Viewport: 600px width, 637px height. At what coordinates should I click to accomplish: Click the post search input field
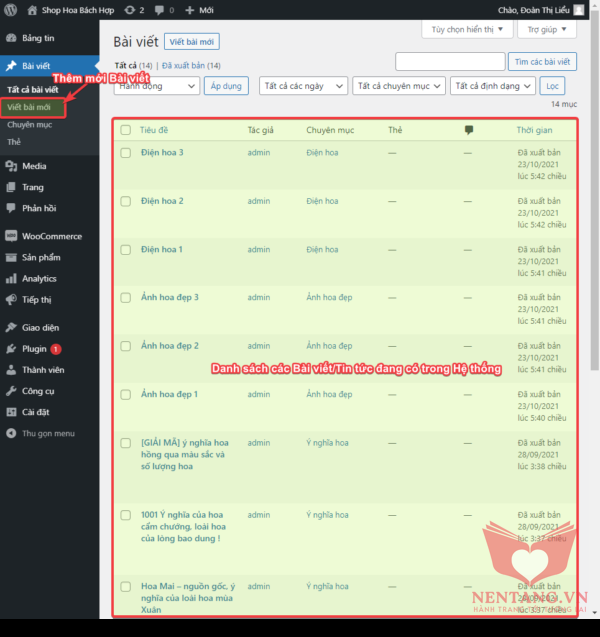[x=449, y=62]
